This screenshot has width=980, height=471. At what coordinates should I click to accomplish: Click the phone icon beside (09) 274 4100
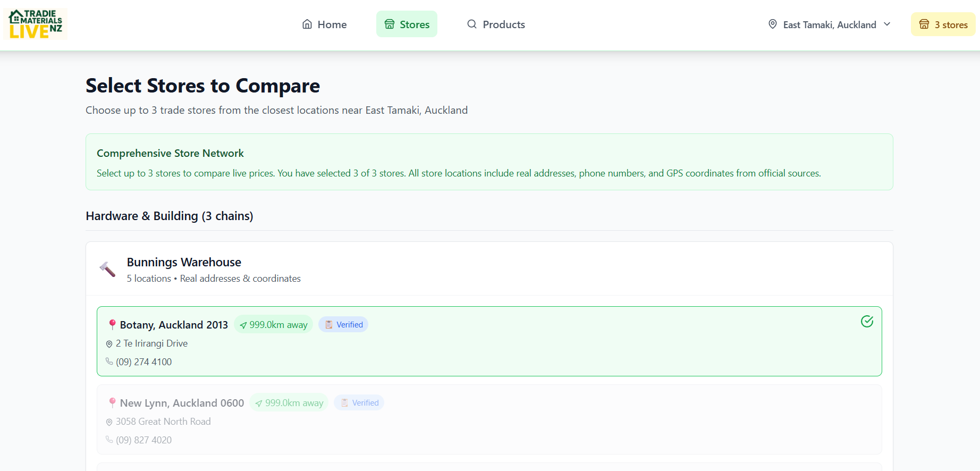coord(109,361)
